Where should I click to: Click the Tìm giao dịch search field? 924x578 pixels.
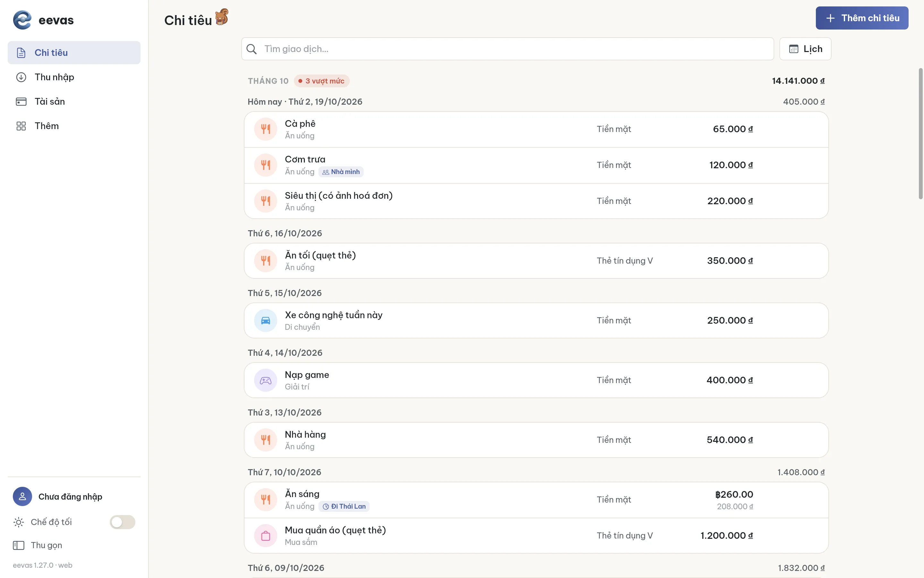coord(508,49)
